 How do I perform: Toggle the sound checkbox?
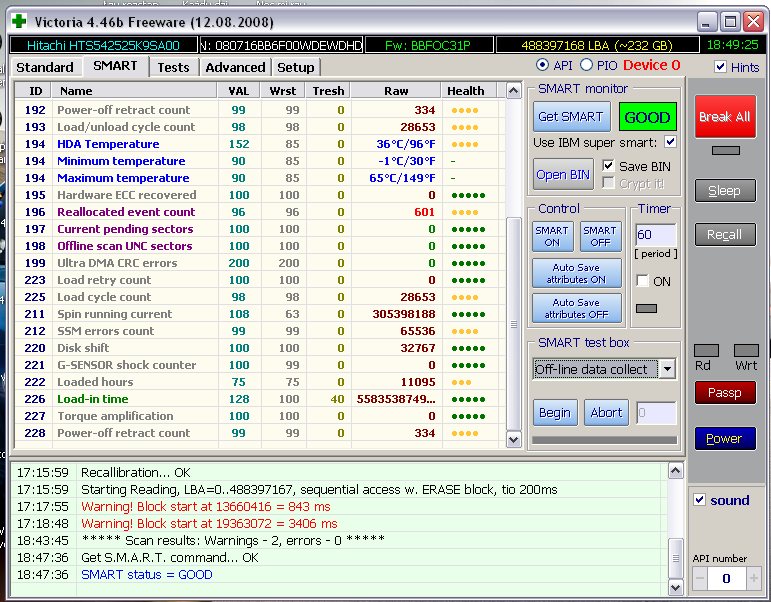point(700,500)
